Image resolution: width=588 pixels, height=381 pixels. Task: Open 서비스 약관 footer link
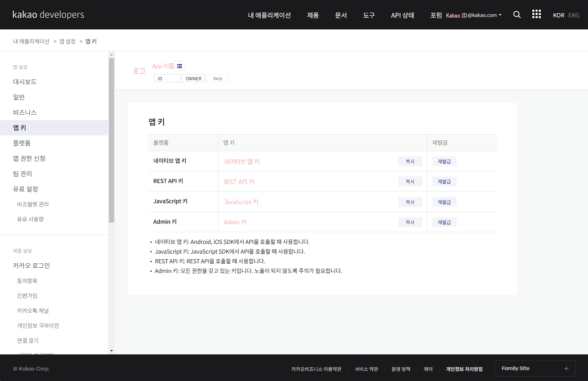(x=366, y=369)
